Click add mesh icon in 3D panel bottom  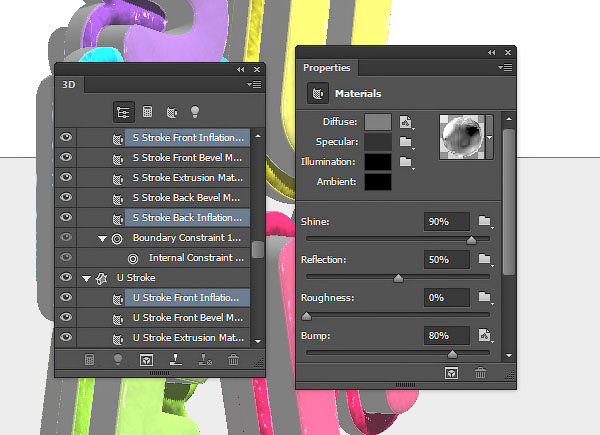pos(89,360)
